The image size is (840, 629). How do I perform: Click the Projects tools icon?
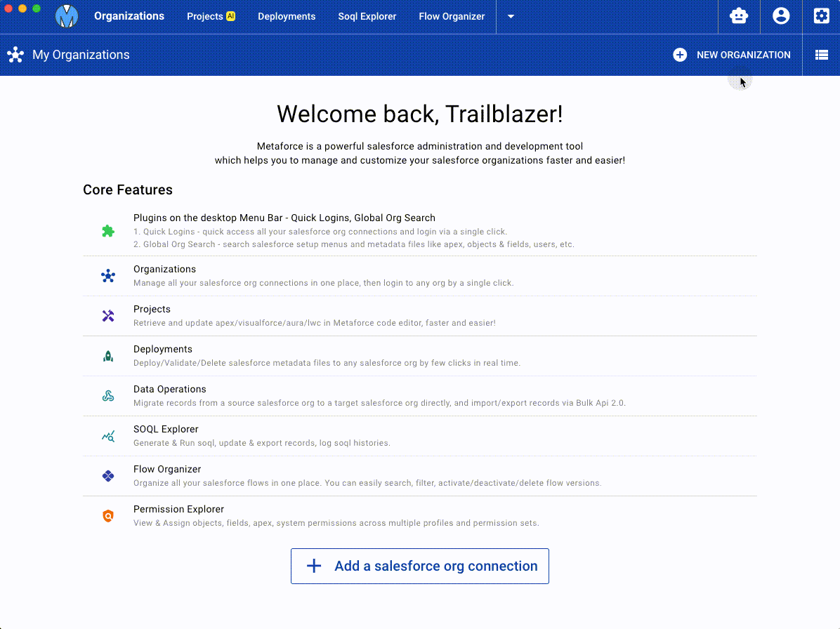point(108,316)
